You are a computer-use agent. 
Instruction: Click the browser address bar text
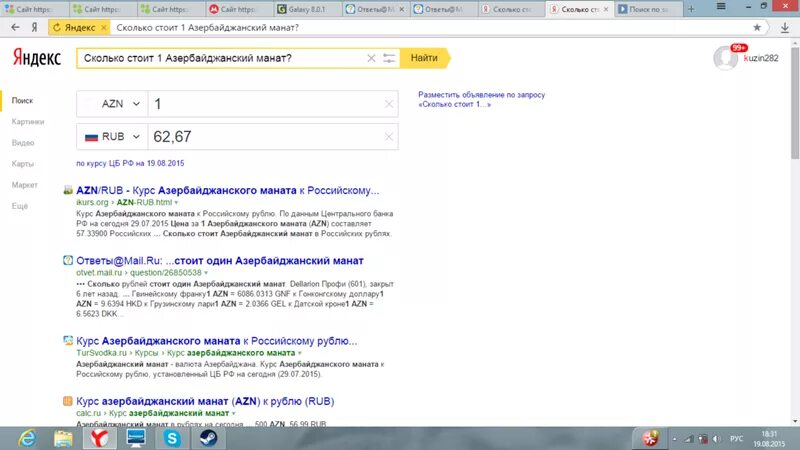point(208,28)
